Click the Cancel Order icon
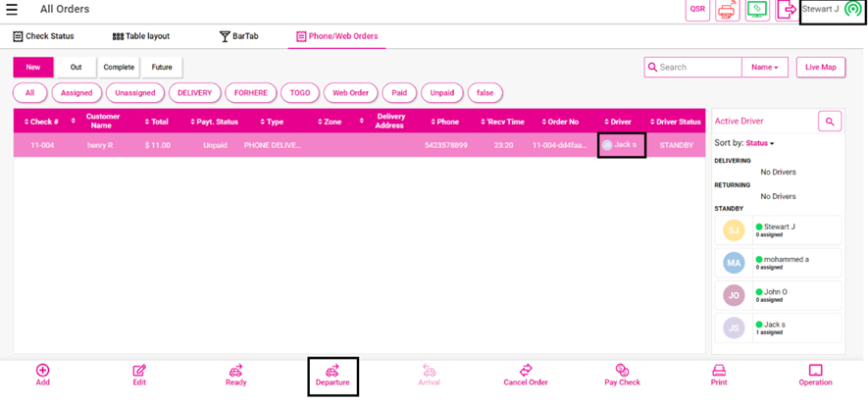 [526, 371]
